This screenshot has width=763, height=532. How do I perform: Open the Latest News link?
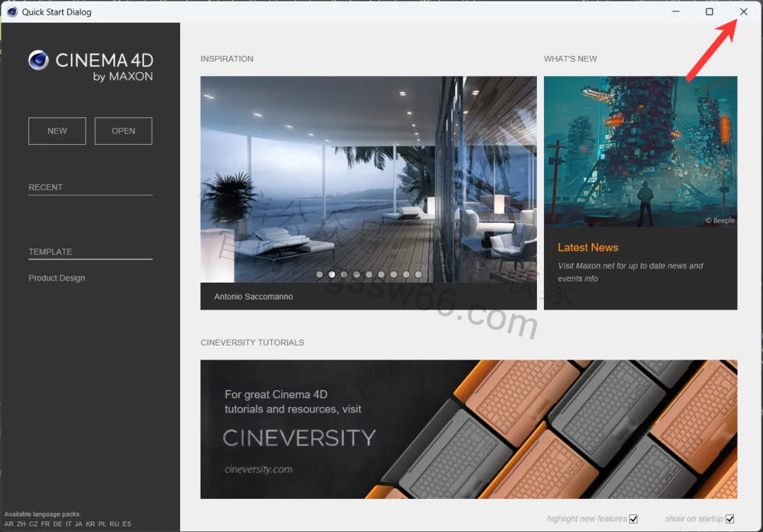pyautogui.click(x=588, y=247)
